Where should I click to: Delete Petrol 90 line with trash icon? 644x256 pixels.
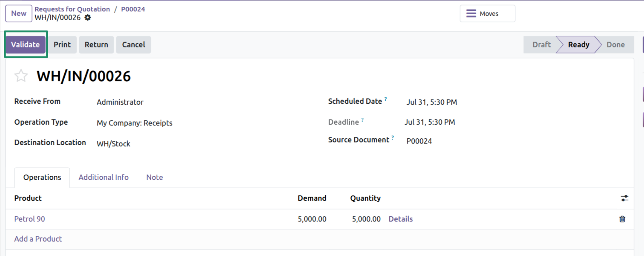click(x=622, y=219)
